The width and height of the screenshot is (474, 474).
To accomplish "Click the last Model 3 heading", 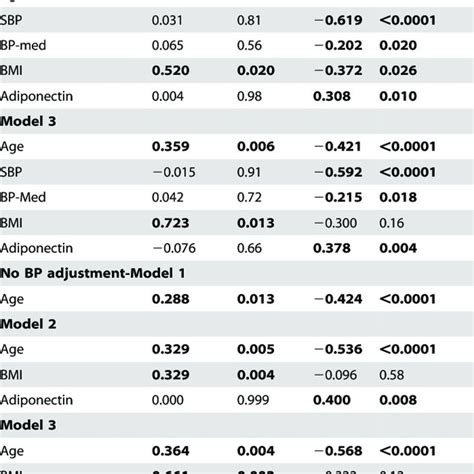I will pyautogui.click(x=28, y=425).
